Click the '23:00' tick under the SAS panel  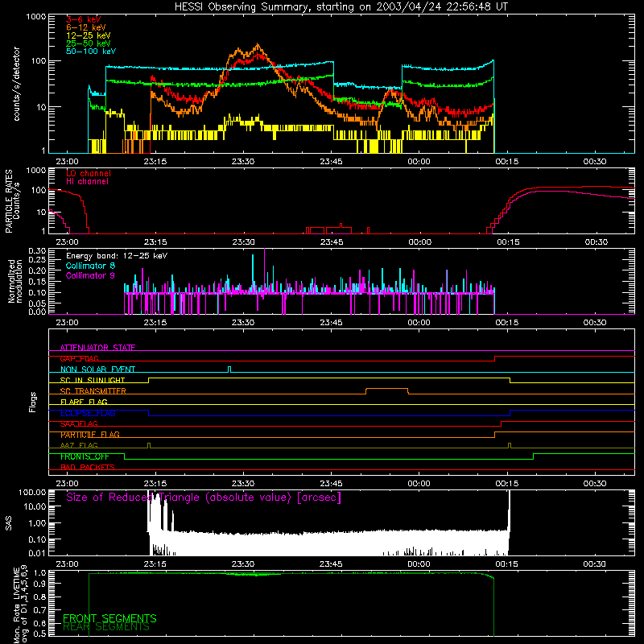[67, 564]
